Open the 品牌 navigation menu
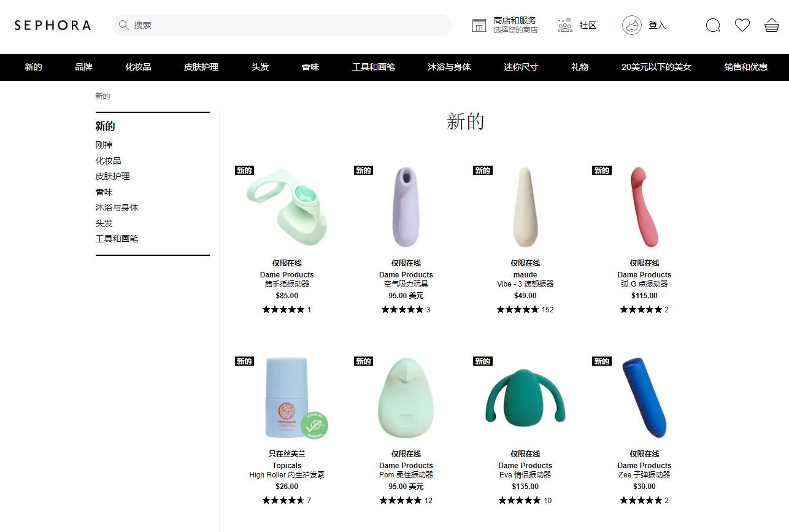Viewport: 789px width, 532px height. (83, 67)
